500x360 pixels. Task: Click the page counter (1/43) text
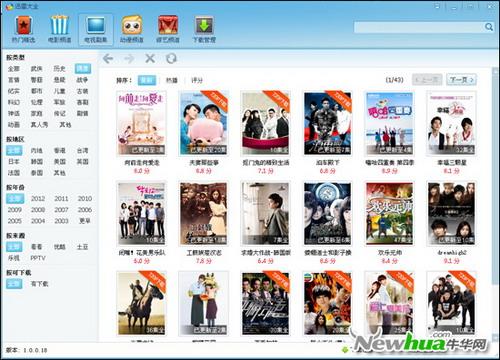(x=394, y=80)
